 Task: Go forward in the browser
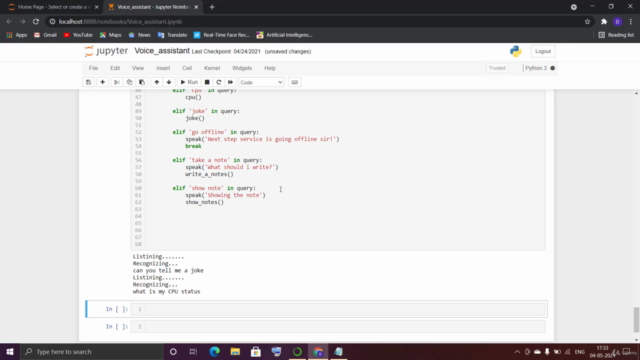[22, 22]
